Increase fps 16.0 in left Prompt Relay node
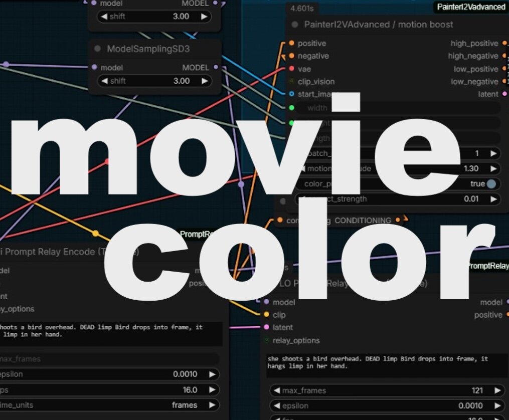This screenshot has width=509, height=420. (x=212, y=390)
